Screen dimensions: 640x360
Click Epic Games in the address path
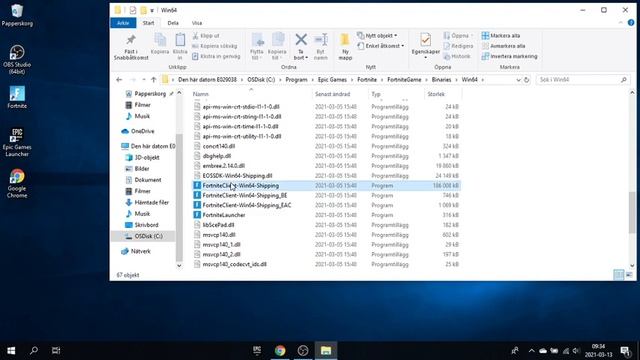coord(332,80)
